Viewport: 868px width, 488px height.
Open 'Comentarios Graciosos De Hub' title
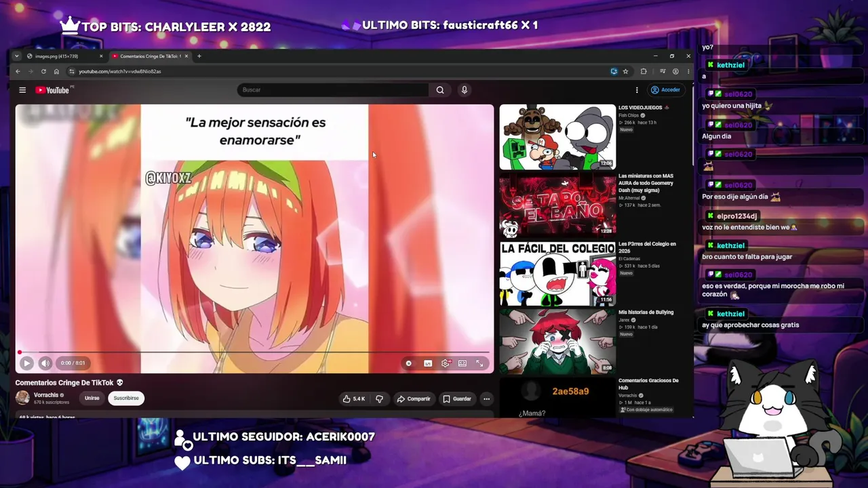pyautogui.click(x=648, y=384)
